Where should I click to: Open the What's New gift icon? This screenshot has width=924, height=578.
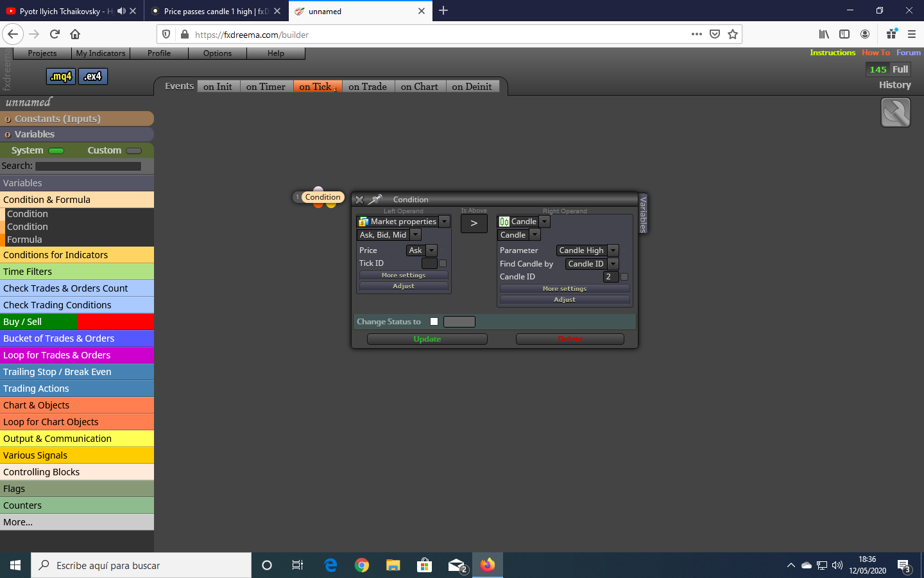891,35
